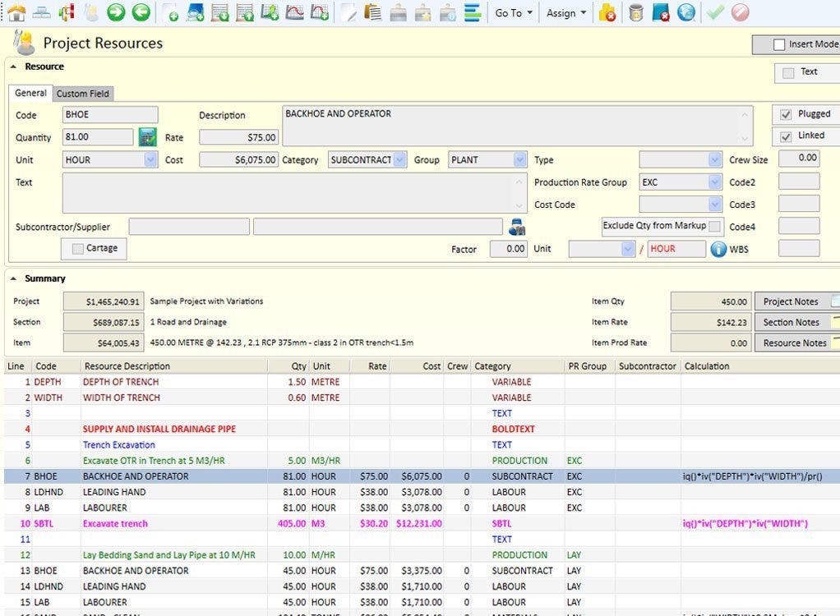
Task: Click the Cartage button
Action: tap(93, 248)
